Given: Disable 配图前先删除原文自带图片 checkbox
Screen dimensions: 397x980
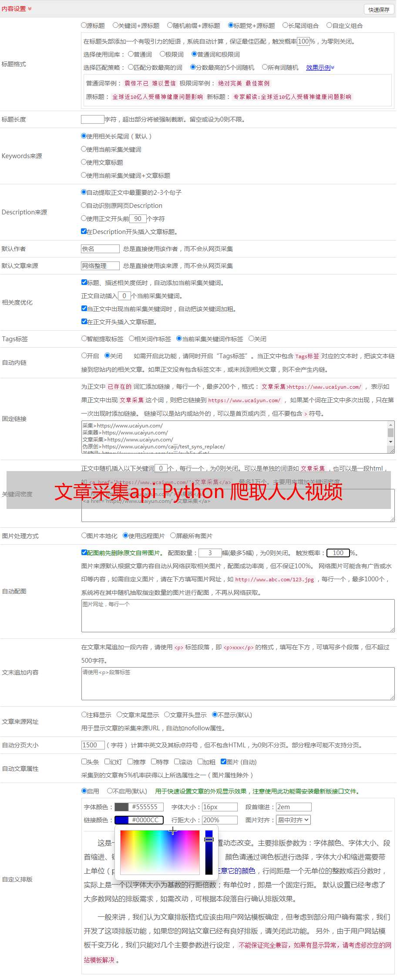Looking at the screenshot, I should tap(84, 553).
